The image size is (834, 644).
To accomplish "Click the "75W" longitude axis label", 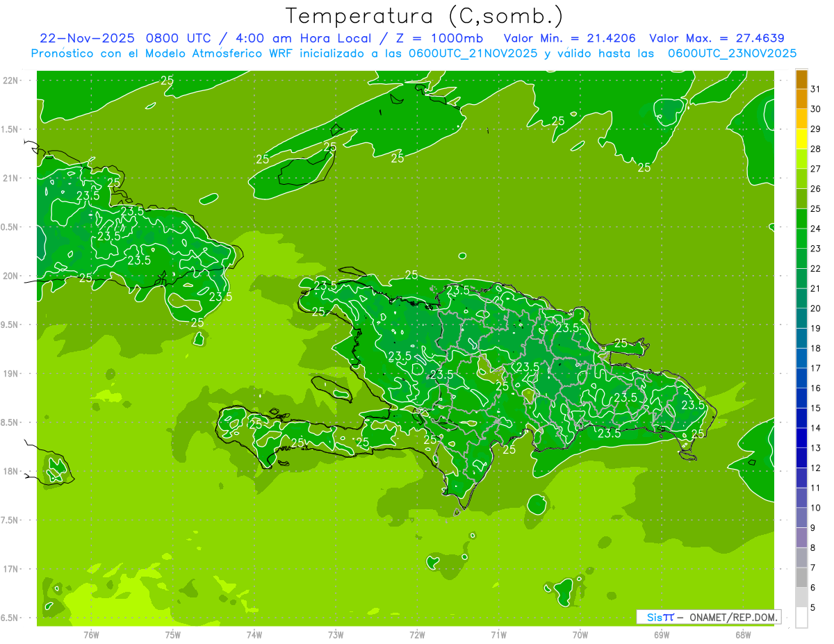I will click(172, 634).
